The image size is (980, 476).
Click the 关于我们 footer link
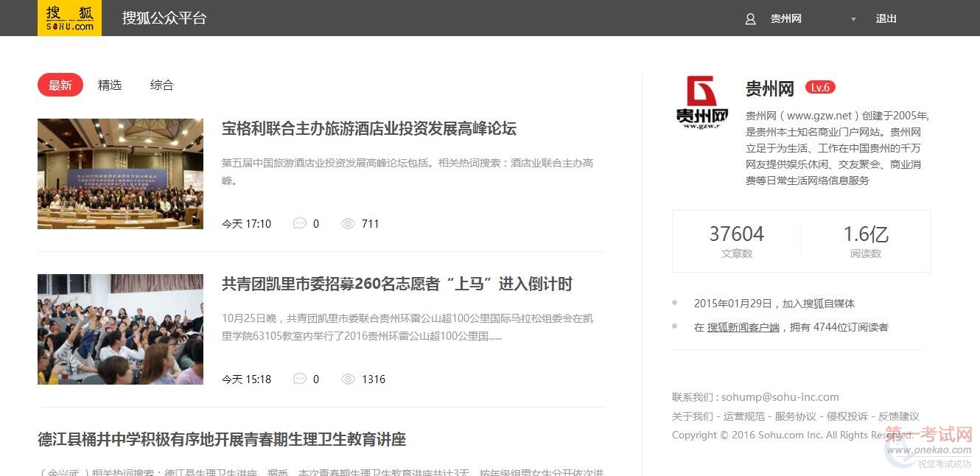[693, 416]
